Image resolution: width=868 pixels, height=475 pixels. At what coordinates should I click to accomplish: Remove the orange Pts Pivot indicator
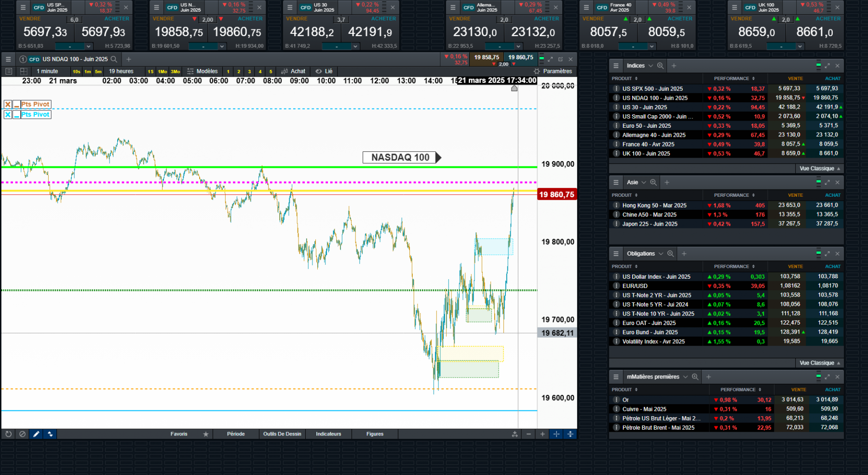click(8, 104)
